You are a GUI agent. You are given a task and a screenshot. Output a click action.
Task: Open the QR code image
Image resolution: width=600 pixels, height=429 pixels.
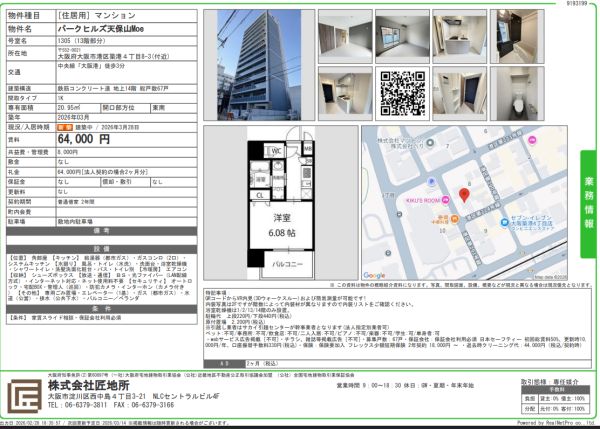click(402, 93)
